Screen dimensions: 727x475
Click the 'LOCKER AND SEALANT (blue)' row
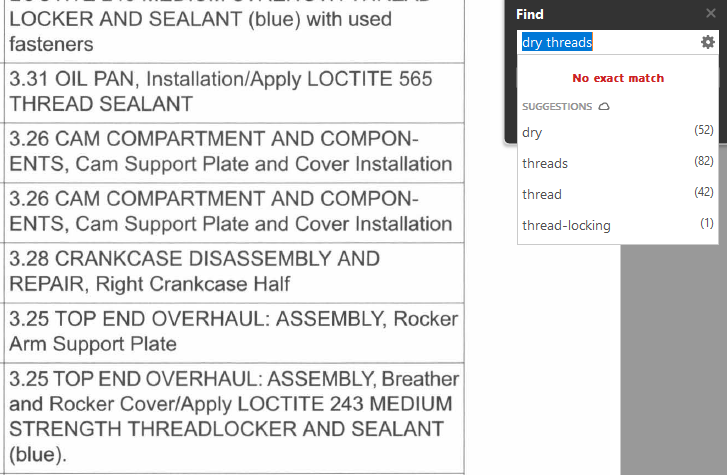click(x=231, y=30)
